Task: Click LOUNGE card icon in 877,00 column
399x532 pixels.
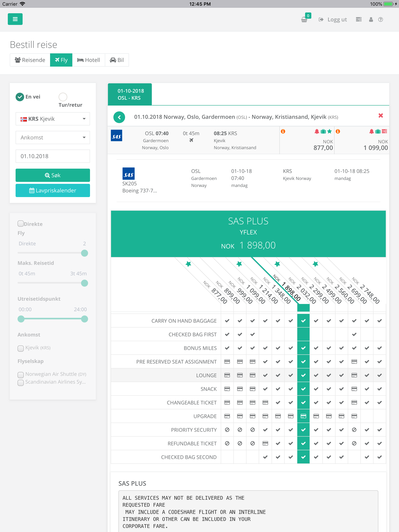Action: click(x=227, y=375)
